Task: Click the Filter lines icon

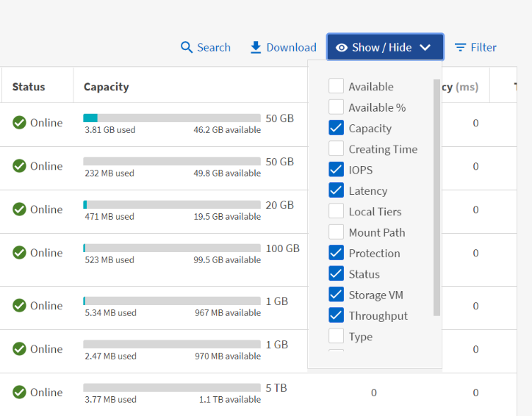Action: click(461, 48)
